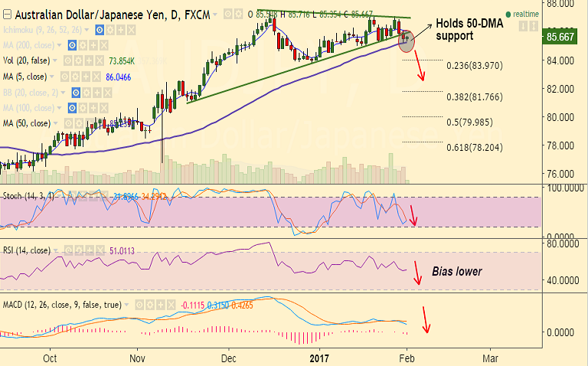Click the 0.618(78.204) Fibonacci level label
Image resolution: width=588 pixels, height=366 pixels.
click(x=475, y=147)
